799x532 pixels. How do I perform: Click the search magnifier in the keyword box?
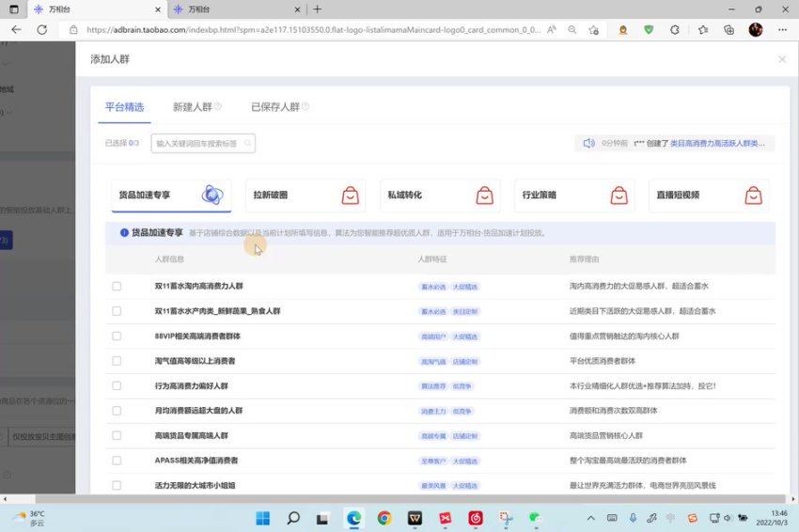click(x=248, y=144)
